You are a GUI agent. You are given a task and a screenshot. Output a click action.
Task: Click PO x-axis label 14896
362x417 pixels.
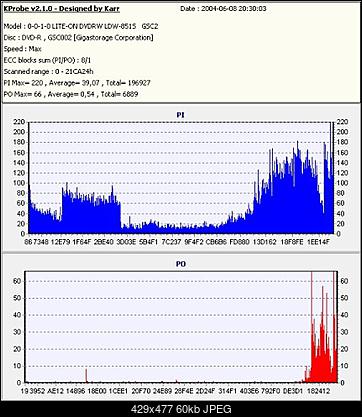point(75,391)
